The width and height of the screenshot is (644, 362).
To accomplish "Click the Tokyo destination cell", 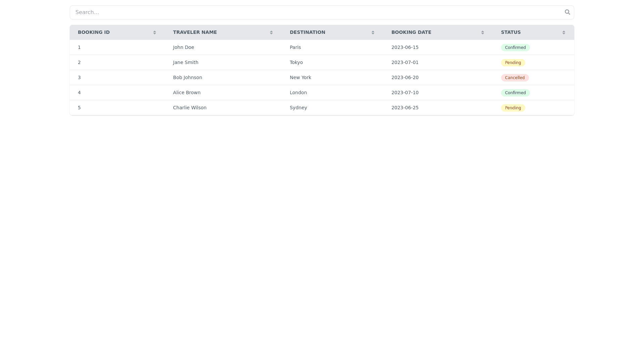I will 296,62.
